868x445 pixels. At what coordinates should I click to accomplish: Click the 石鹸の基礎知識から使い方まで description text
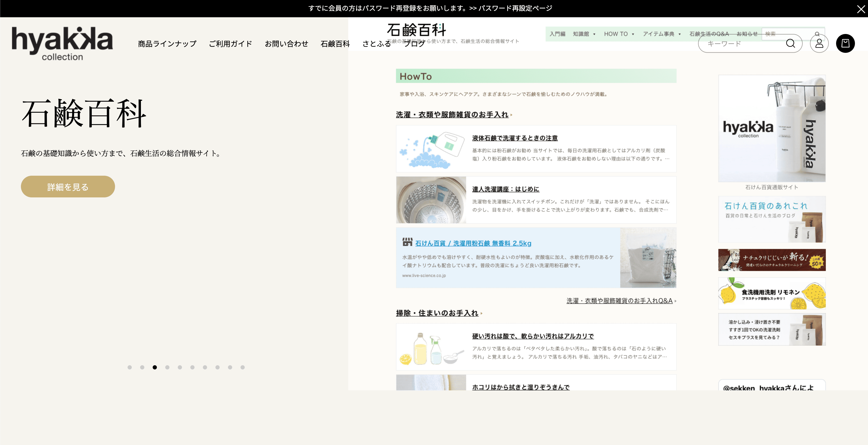122,153
